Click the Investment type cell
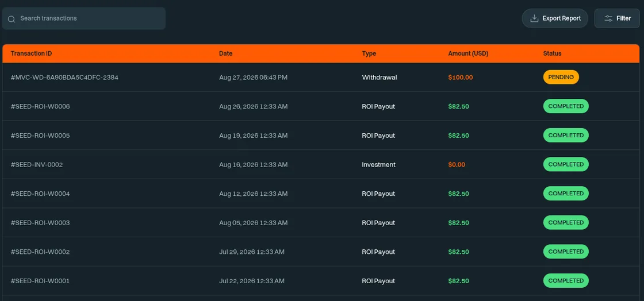Image resolution: width=644 pixels, height=301 pixels. click(x=379, y=164)
